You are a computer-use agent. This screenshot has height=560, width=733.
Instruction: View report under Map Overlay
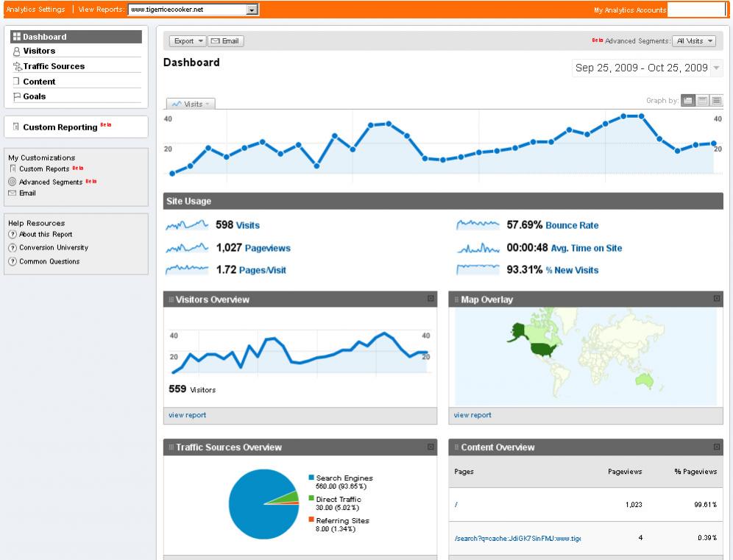(x=472, y=415)
